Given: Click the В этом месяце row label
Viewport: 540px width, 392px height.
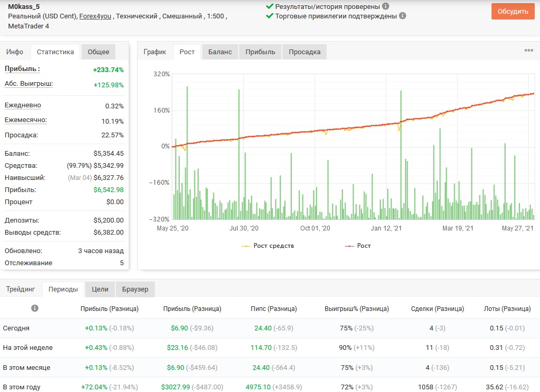Looking at the screenshot, I should 26,368.
